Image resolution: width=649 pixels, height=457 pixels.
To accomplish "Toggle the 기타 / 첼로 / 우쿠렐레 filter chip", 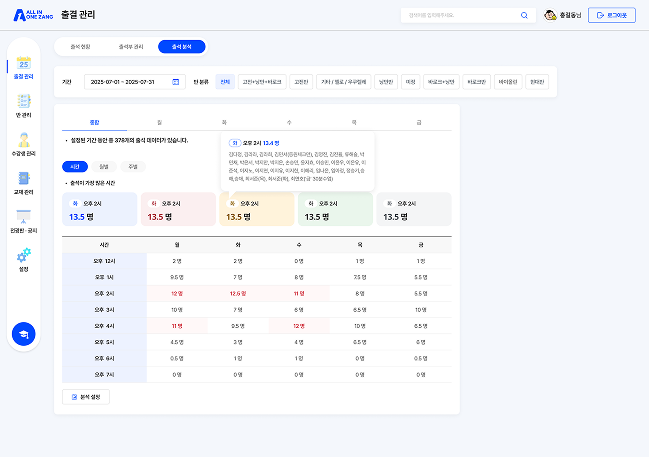I will tap(344, 82).
